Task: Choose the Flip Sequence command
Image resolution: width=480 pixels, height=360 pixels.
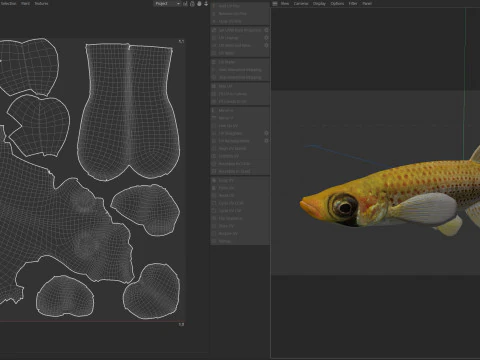Action: tap(240, 218)
